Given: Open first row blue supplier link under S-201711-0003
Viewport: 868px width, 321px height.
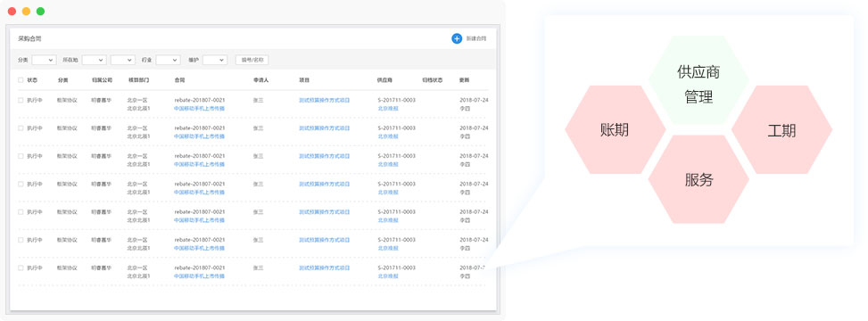Looking at the screenshot, I should tap(388, 109).
